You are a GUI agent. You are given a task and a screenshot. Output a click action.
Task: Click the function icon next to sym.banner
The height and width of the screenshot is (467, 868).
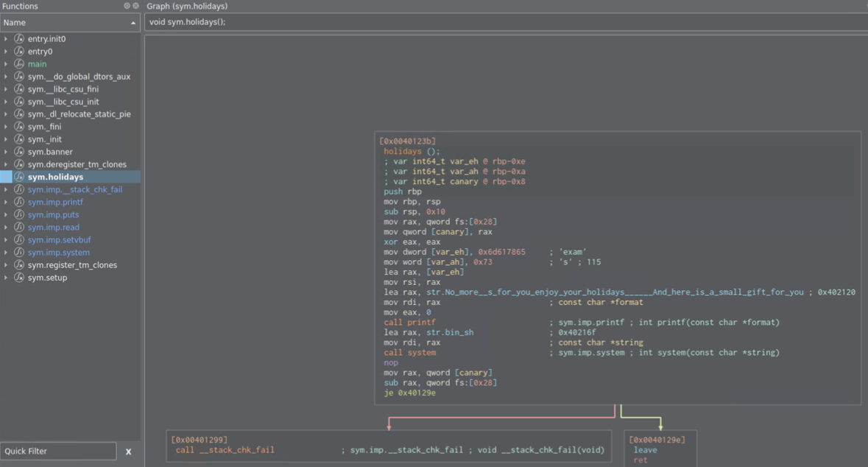coord(19,152)
